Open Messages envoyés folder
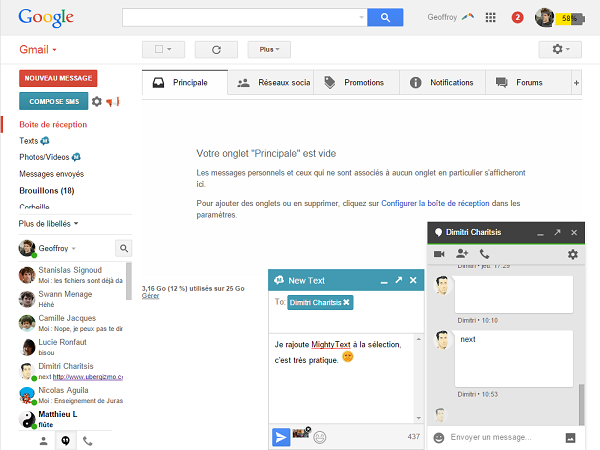This screenshot has height=450, width=600. point(52,174)
